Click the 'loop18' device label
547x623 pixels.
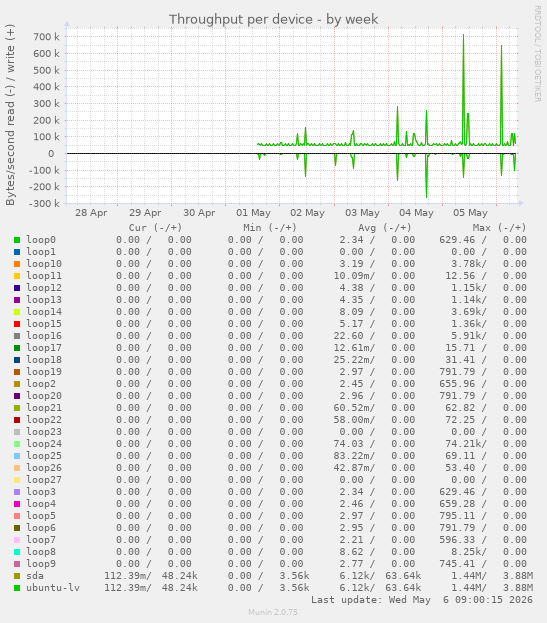(44, 360)
